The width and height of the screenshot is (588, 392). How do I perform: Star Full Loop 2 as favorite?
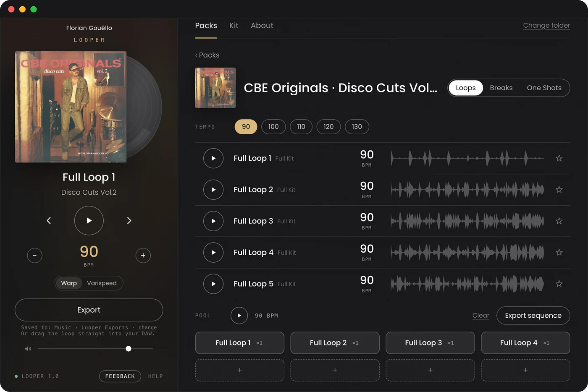pyautogui.click(x=559, y=190)
